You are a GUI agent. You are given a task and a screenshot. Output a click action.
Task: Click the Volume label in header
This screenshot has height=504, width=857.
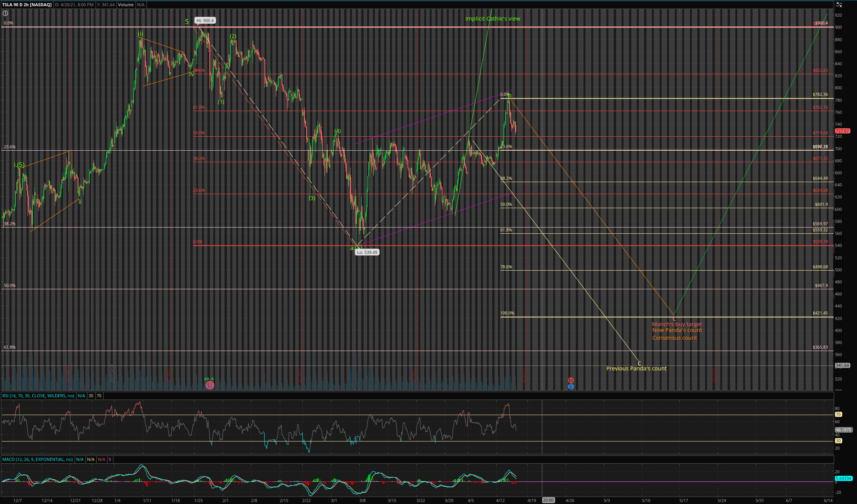pos(126,5)
